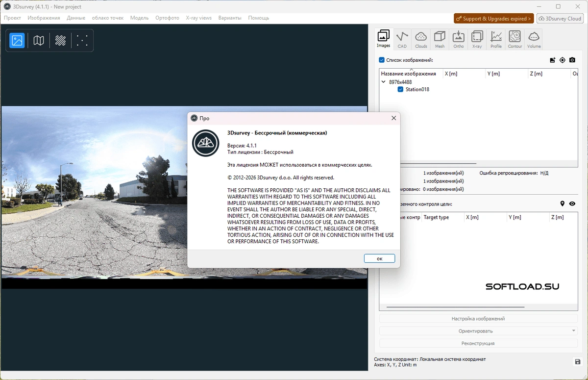Click ground control table horizontal scrollbar
This screenshot has width=588, height=380.
point(455,307)
